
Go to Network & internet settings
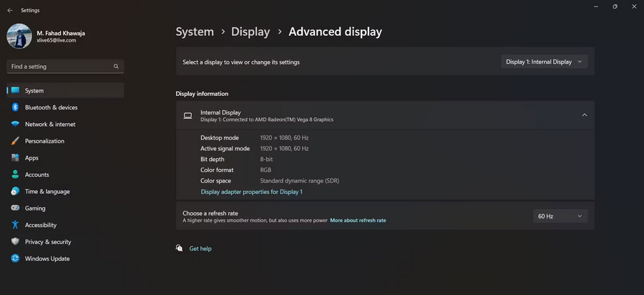tap(65, 124)
